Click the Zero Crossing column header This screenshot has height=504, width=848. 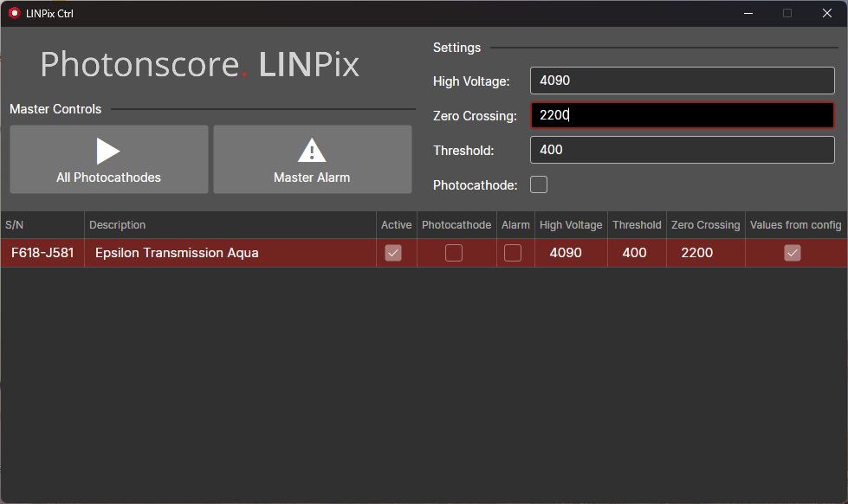[706, 225]
